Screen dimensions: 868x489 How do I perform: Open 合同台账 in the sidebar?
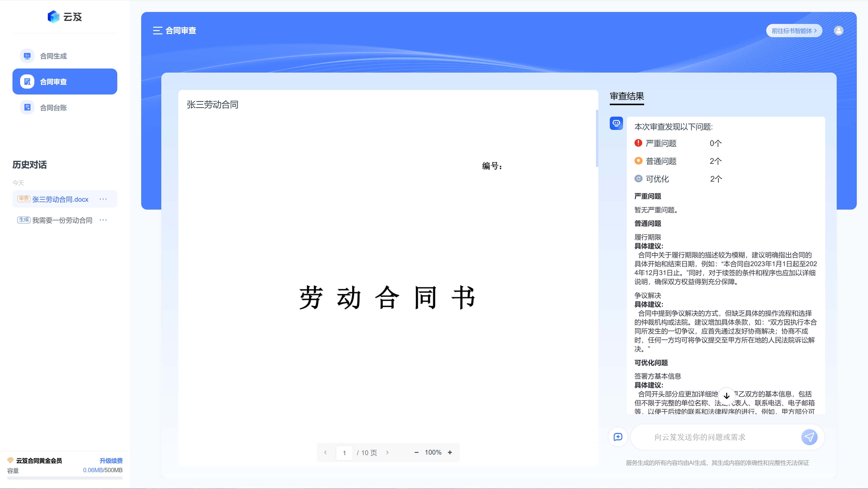pos(53,107)
